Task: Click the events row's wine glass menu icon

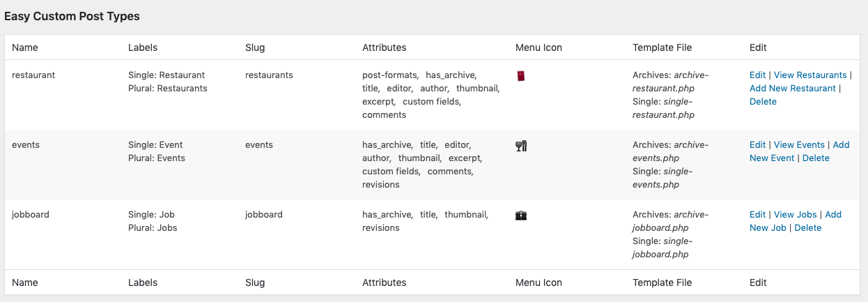Action: point(521,146)
